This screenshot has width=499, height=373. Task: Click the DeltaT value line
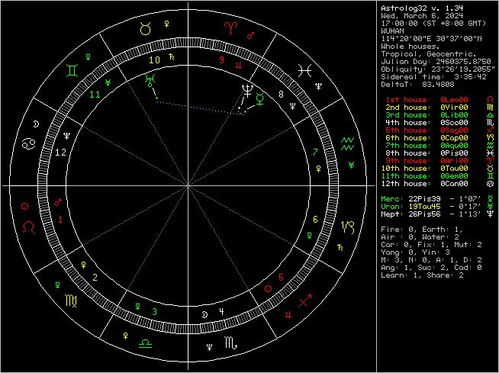(418, 85)
